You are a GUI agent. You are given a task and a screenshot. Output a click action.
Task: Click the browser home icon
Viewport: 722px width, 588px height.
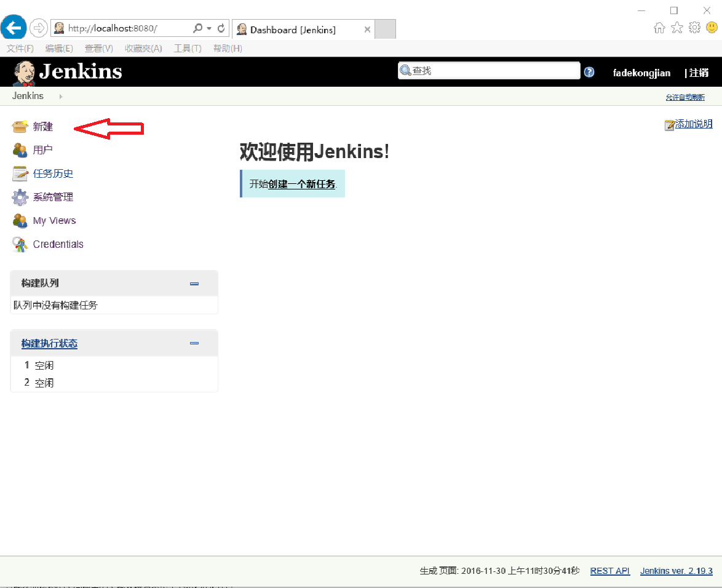(659, 28)
